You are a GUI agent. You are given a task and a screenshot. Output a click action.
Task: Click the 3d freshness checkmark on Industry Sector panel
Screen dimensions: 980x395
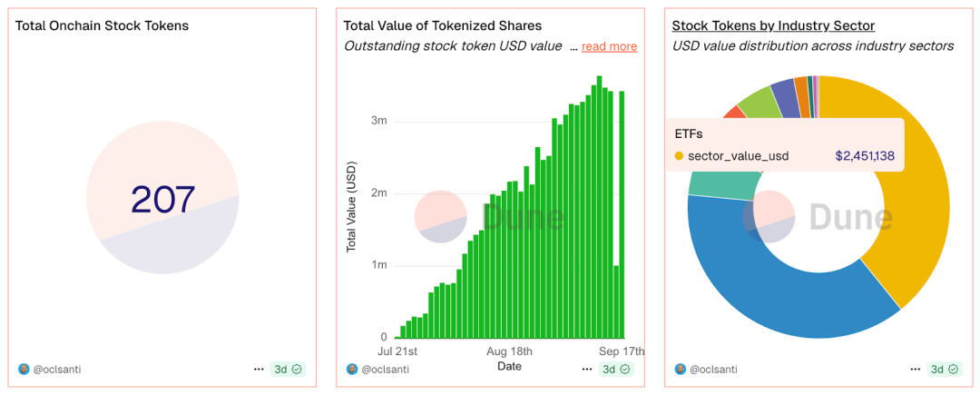pyautogui.click(x=955, y=370)
